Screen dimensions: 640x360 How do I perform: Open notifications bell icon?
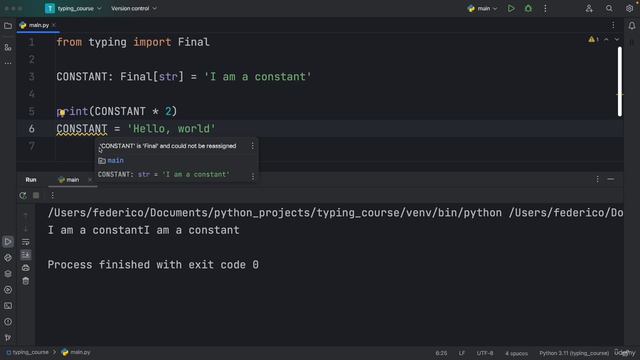click(x=631, y=26)
